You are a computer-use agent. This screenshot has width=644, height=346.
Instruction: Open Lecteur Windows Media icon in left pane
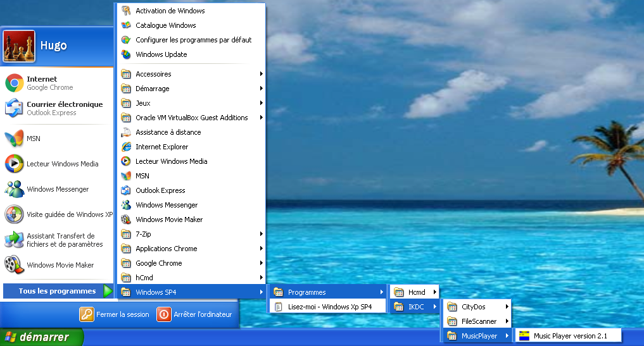click(15, 164)
